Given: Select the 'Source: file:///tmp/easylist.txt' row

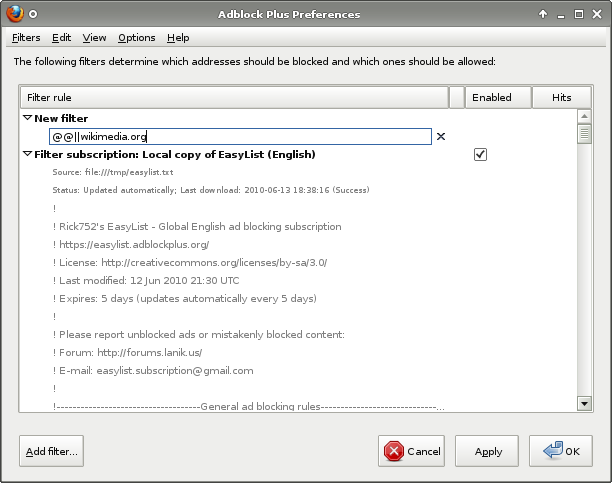Looking at the screenshot, I should pyautogui.click(x=299, y=172).
